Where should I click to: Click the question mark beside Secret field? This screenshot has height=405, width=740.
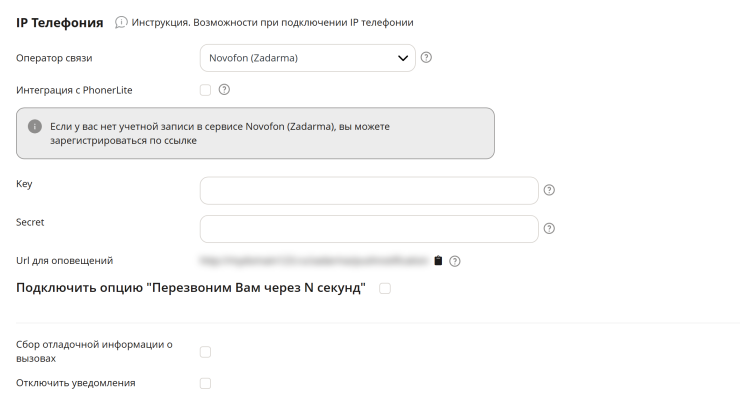pos(549,228)
